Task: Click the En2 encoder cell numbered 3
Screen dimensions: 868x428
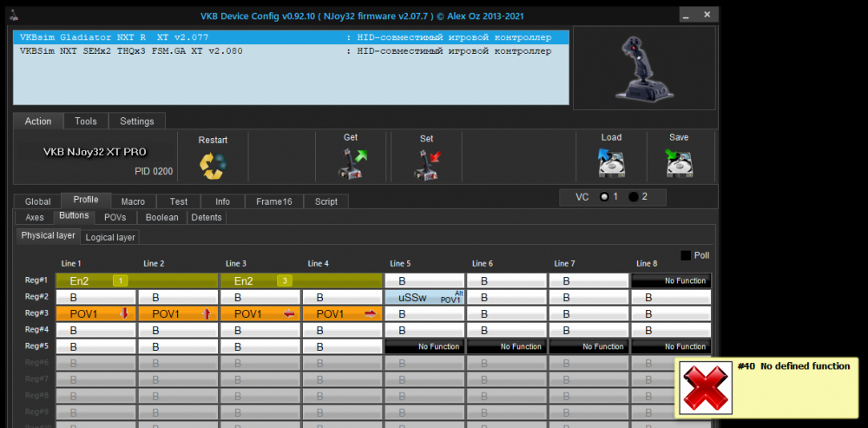Action: click(x=301, y=280)
